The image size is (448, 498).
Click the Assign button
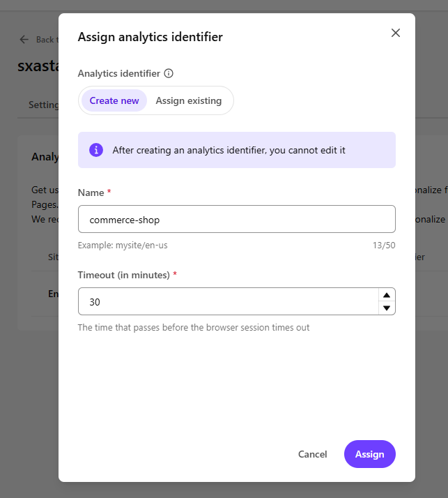tap(370, 454)
